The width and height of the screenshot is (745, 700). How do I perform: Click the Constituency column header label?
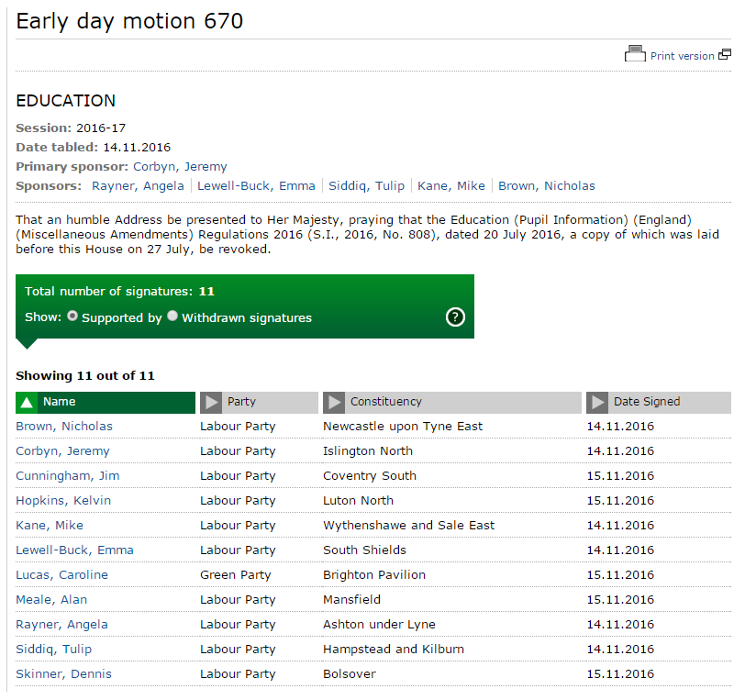385,402
